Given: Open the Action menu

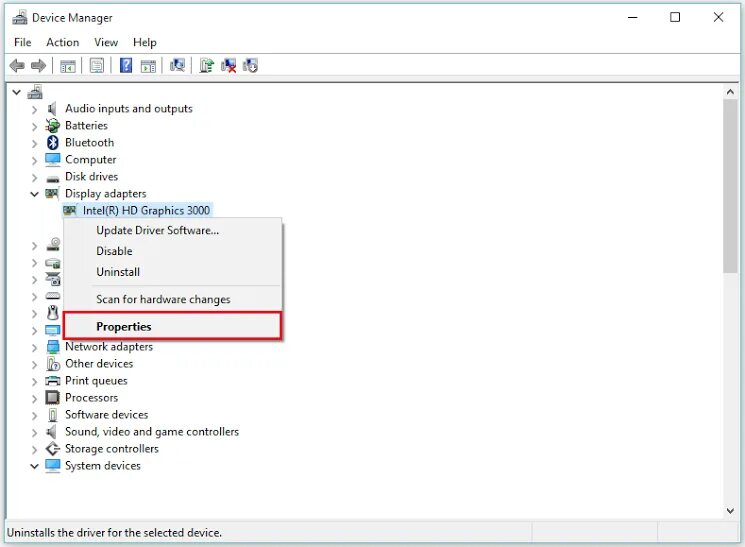Looking at the screenshot, I should 63,42.
